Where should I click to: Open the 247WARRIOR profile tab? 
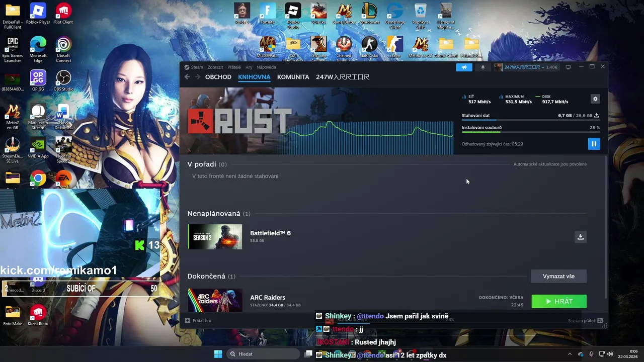pos(343,77)
